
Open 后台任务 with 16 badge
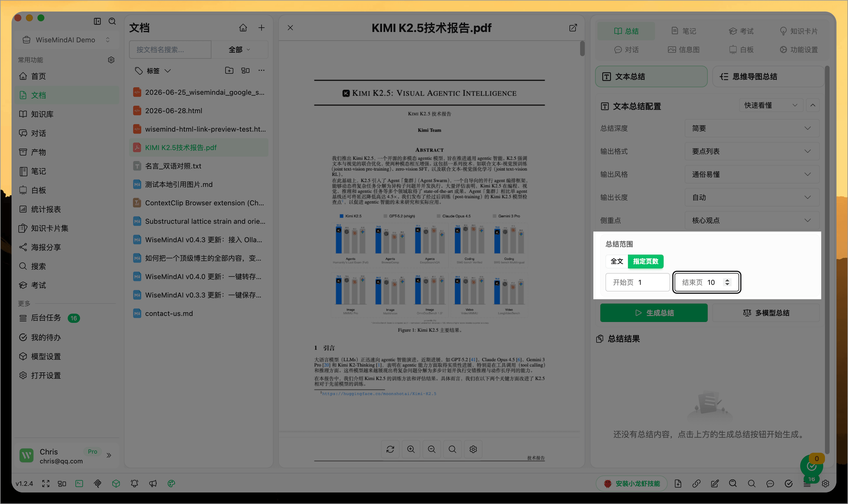tap(67, 318)
